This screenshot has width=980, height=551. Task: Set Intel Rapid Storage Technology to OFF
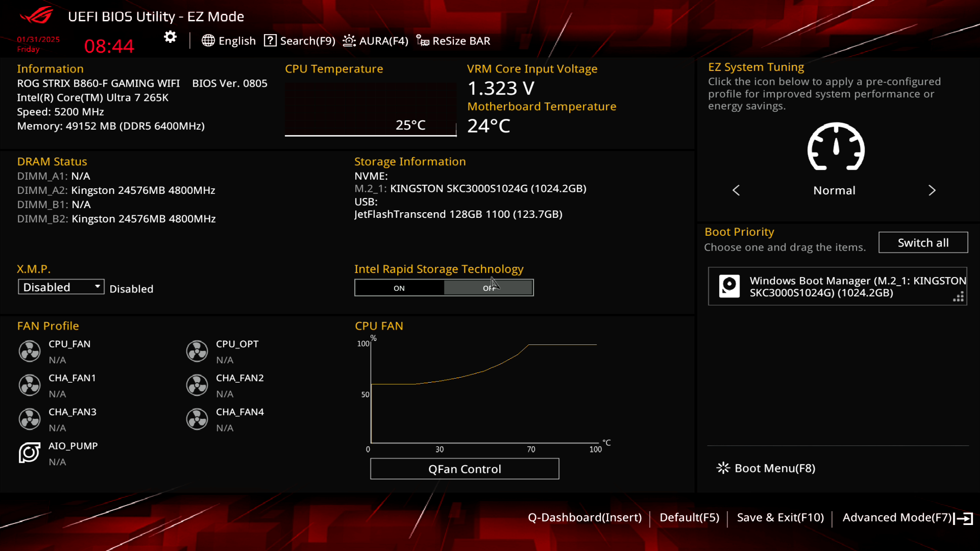coord(488,288)
